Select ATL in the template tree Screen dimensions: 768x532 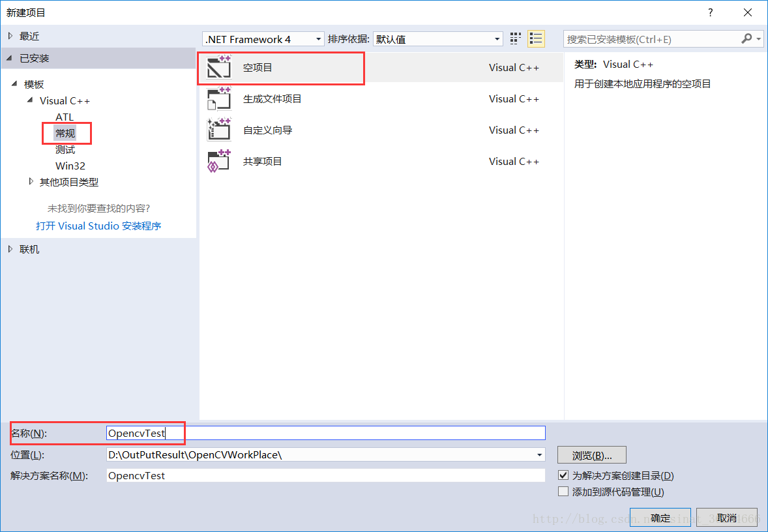65,117
